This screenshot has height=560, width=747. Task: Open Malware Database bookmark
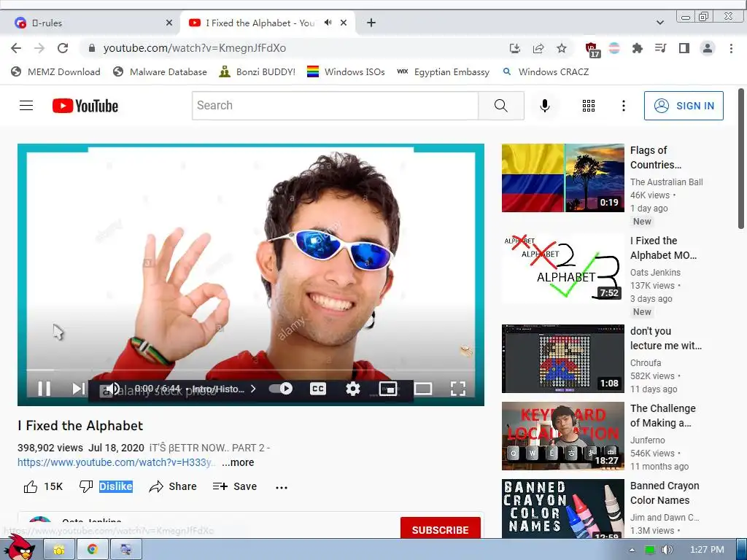click(x=160, y=72)
